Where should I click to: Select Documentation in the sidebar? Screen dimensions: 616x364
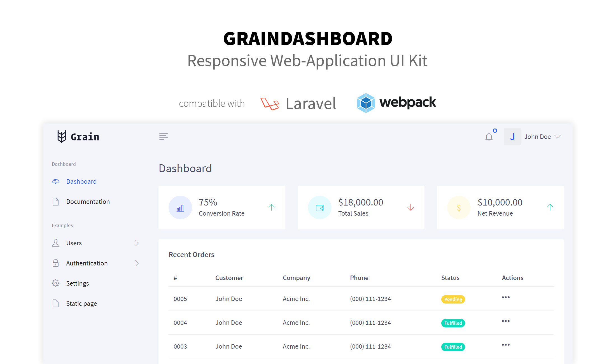(x=88, y=202)
